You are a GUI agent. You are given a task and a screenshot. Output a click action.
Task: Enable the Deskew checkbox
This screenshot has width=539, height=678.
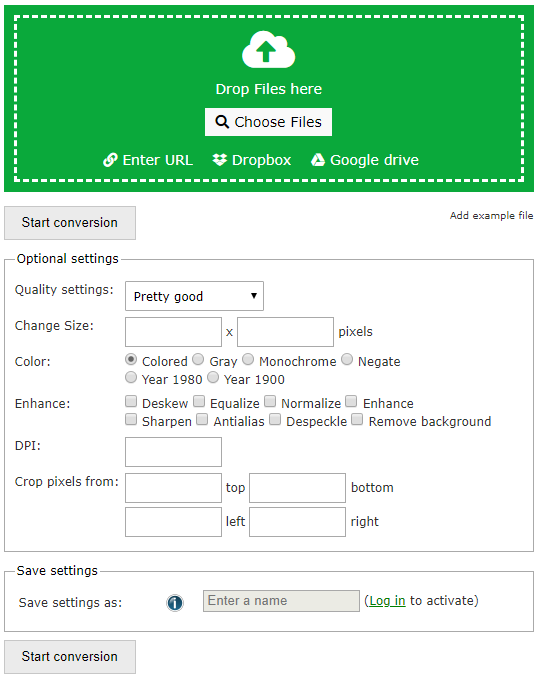pos(131,401)
